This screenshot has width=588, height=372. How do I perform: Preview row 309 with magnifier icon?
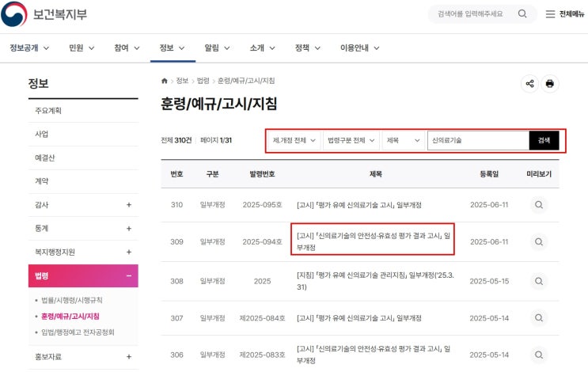point(539,242)
